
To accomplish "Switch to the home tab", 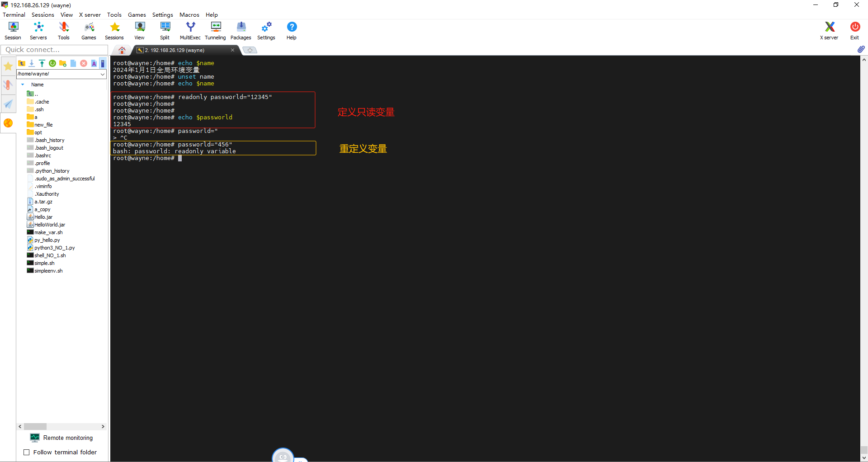I will pos(122,50).
